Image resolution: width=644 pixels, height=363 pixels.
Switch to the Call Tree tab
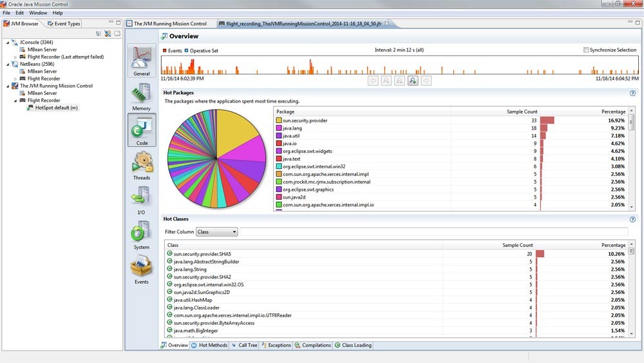pos(244,346)
